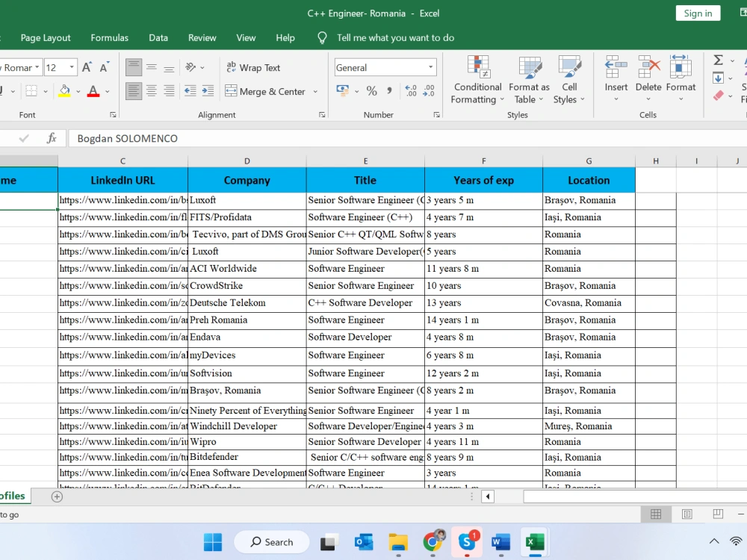The width and height of the screenshot is (747, 560).
Task: Open the Formulas ribbon tab
Action: click(110, 37)
